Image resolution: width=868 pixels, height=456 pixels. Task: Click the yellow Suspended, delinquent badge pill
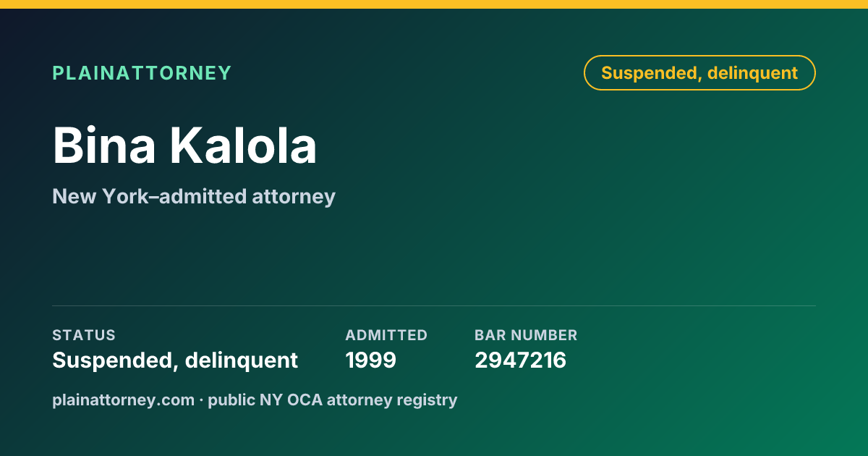(699, 73)
